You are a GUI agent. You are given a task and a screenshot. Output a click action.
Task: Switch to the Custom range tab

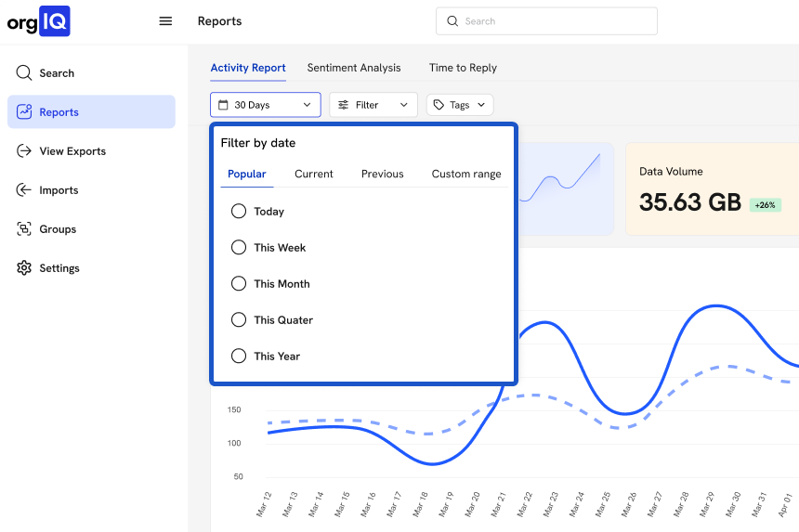(x=466, y=174)
